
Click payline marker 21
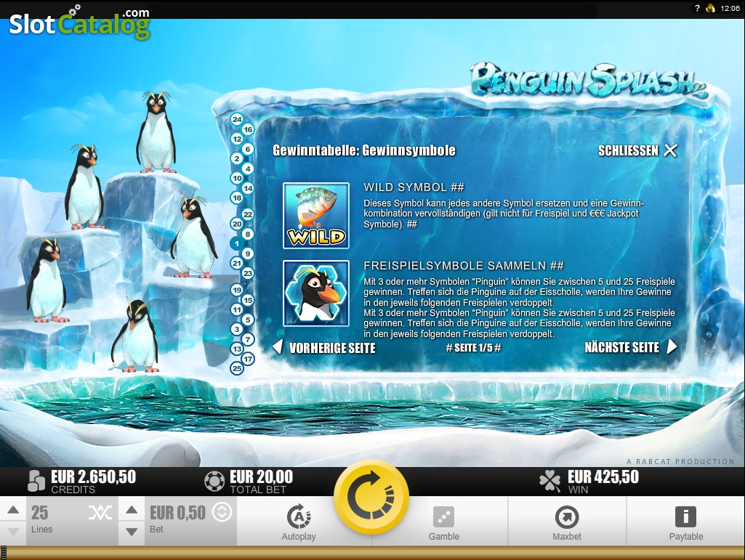click(237, 263)
